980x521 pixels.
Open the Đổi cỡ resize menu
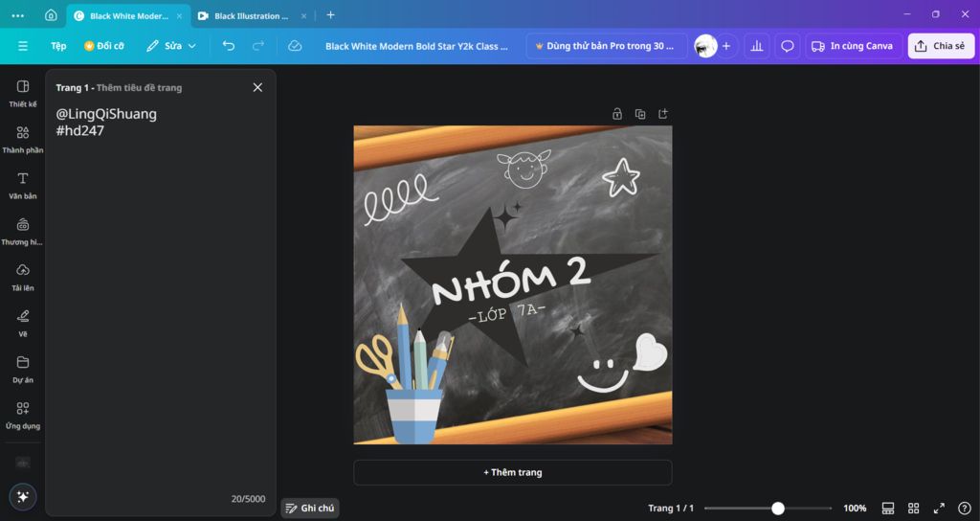coord(103,46)
